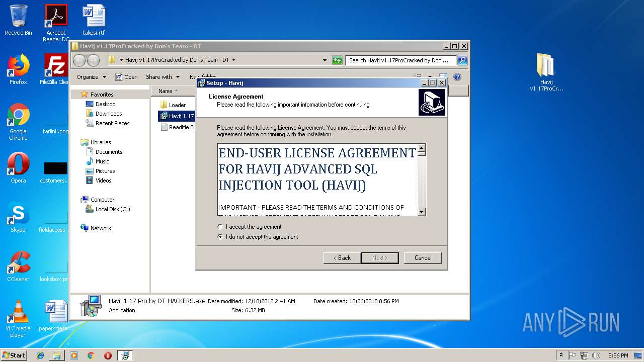Open Acrobat Reader DC desktop shortcut

[x=56, y=23]
